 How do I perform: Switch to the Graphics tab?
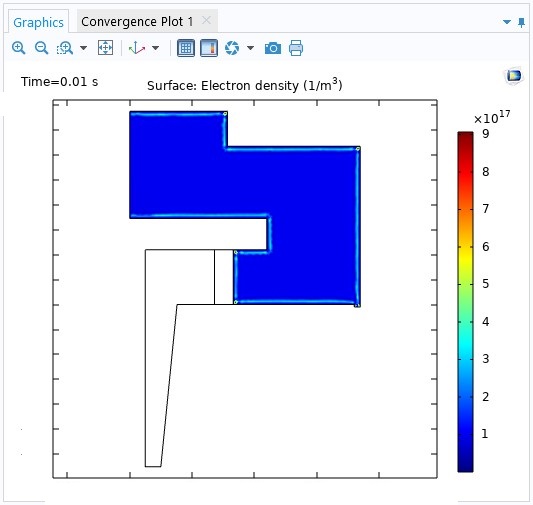(38, 22)
